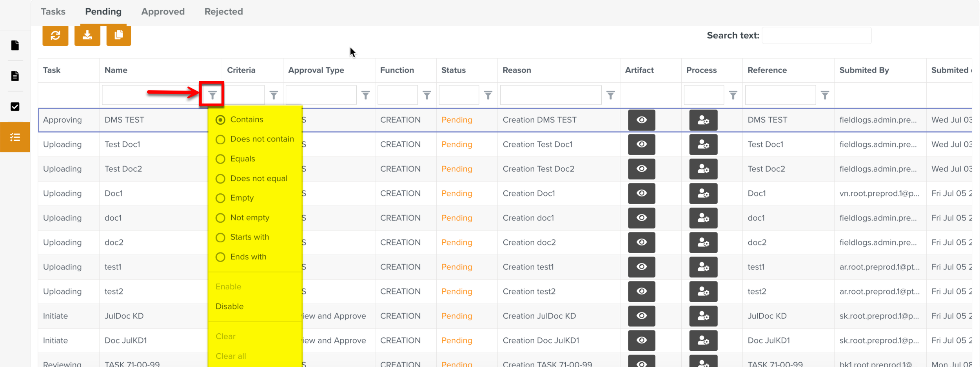Switch to the Approved tab
Screen dimensions: 980x367
(163, 11)
